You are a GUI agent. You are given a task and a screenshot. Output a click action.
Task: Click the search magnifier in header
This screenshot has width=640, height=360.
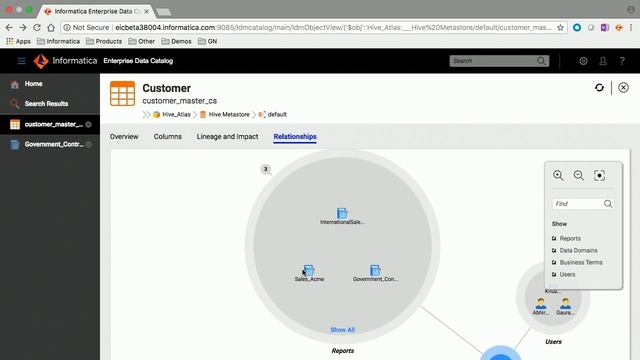pyautogui.click(x=541, y=61)
